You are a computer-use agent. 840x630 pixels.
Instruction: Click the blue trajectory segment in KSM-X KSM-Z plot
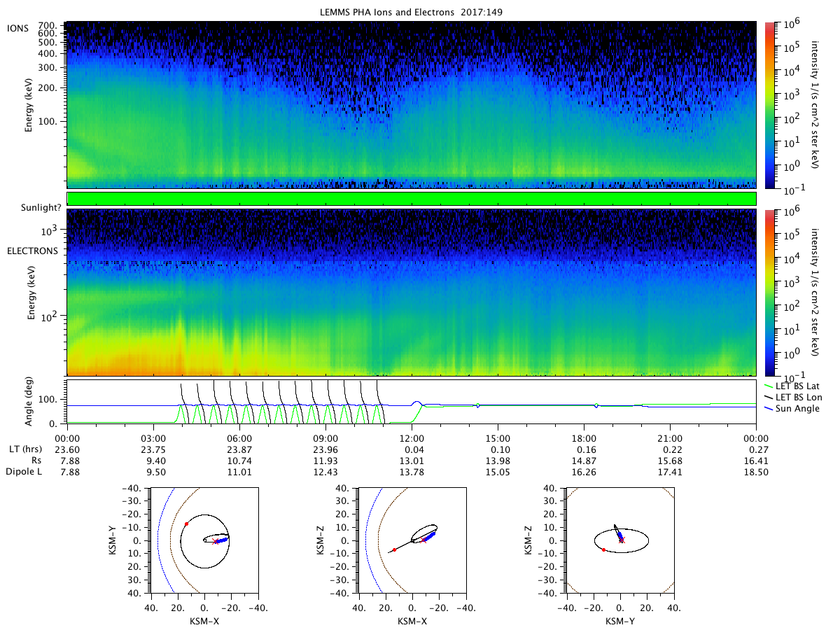[428, 536]
